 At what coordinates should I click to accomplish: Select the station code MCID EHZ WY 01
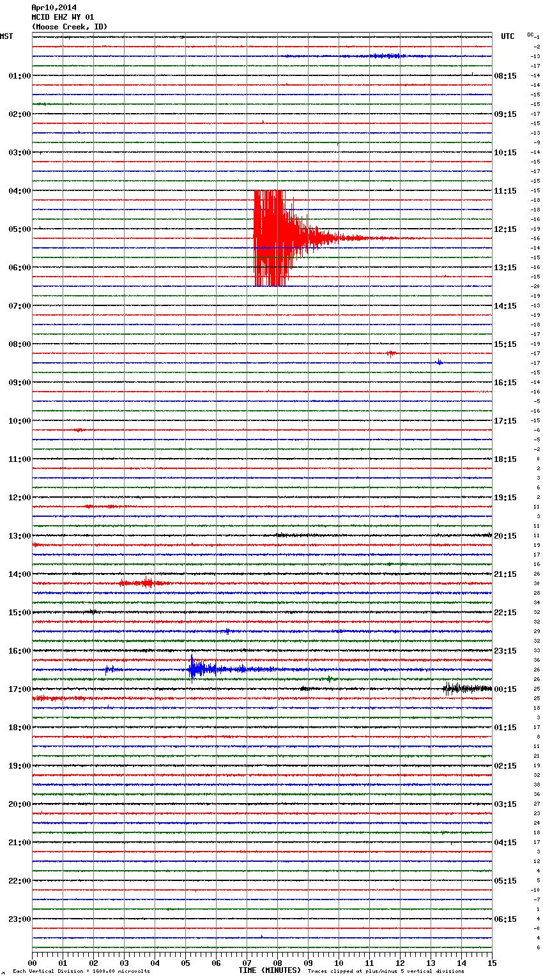point(63,17)
